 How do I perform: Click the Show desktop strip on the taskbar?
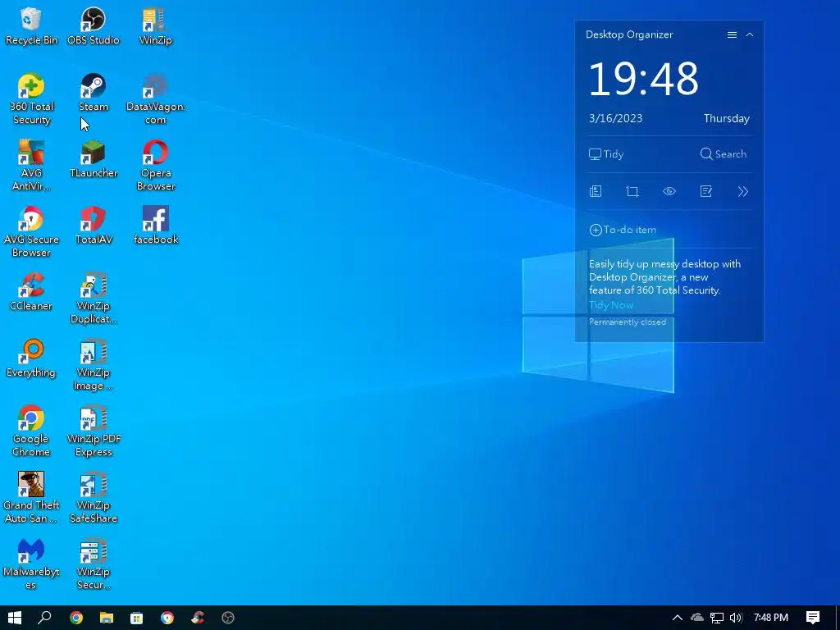(838, 618)
